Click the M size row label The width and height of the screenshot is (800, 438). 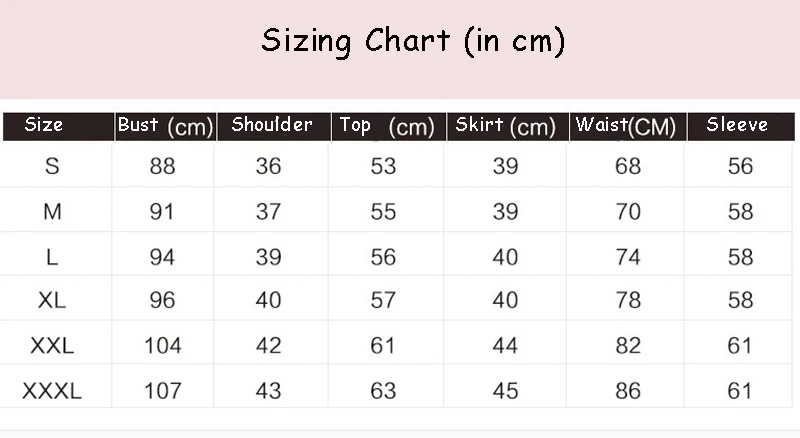pos(52,211)
